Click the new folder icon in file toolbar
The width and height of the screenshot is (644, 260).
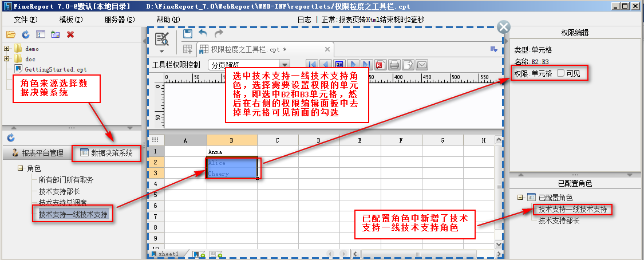(x=55, y=34)
